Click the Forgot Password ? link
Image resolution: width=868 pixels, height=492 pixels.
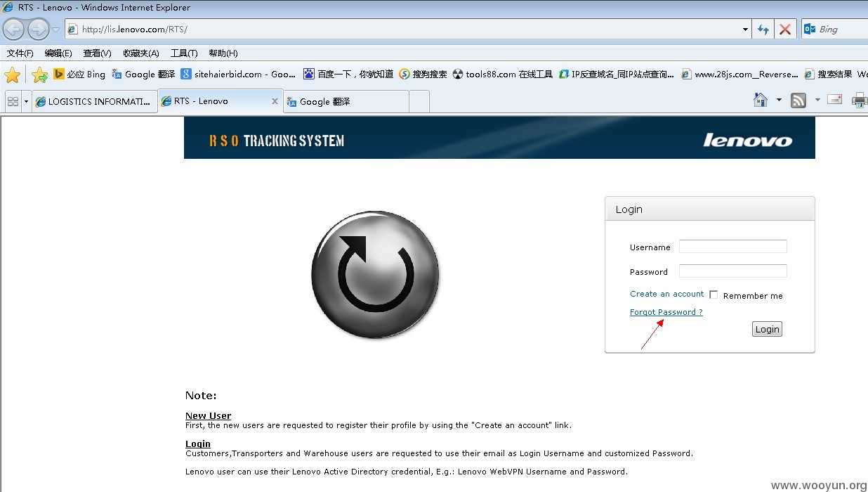point(666,312)
